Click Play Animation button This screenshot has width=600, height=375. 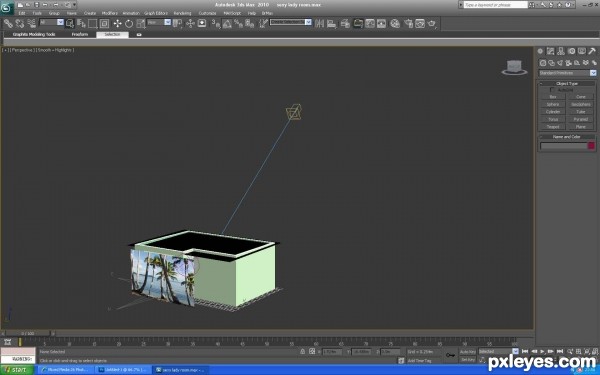point(542,351)
